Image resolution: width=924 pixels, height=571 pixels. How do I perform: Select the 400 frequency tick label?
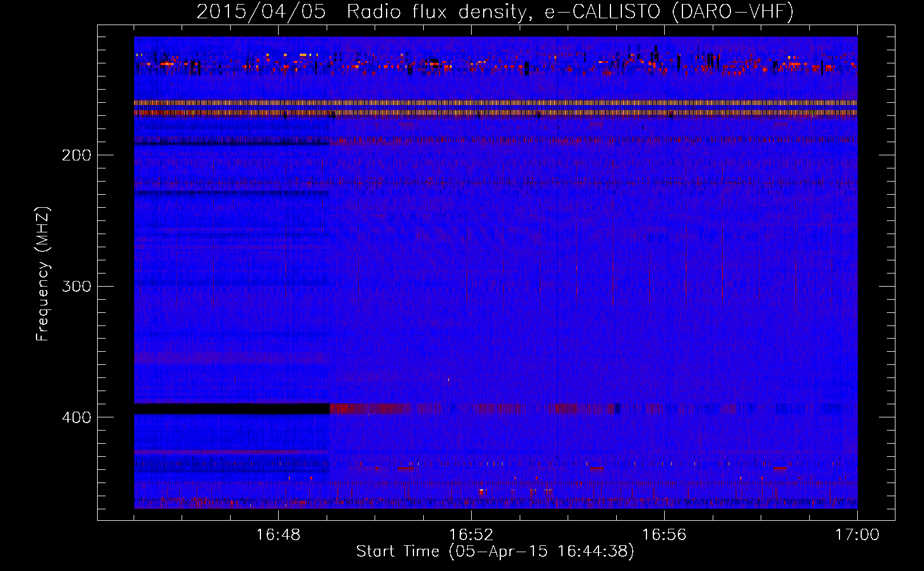pos(77,417)
